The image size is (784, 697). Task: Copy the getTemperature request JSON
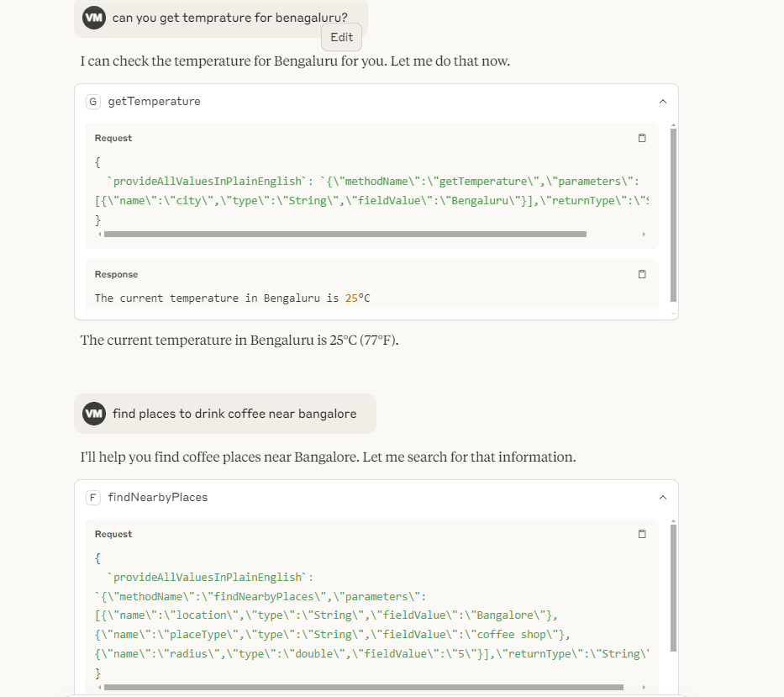(642, 138)
